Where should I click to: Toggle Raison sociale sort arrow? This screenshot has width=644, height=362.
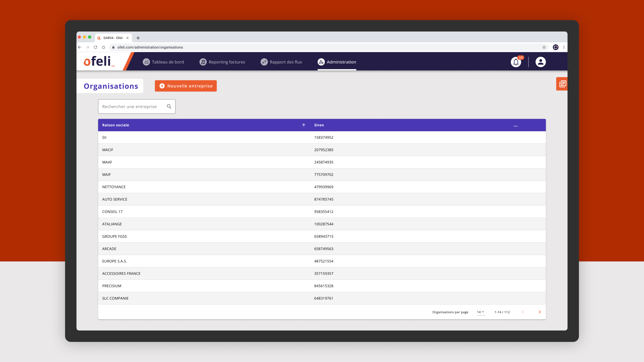click(x=304, y=125)
